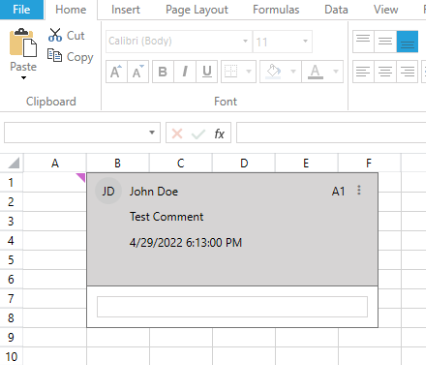Screen dimensions: 426x365
Task: Click the comment indicator triangle on A1
Action: click(x=81, y=177)
